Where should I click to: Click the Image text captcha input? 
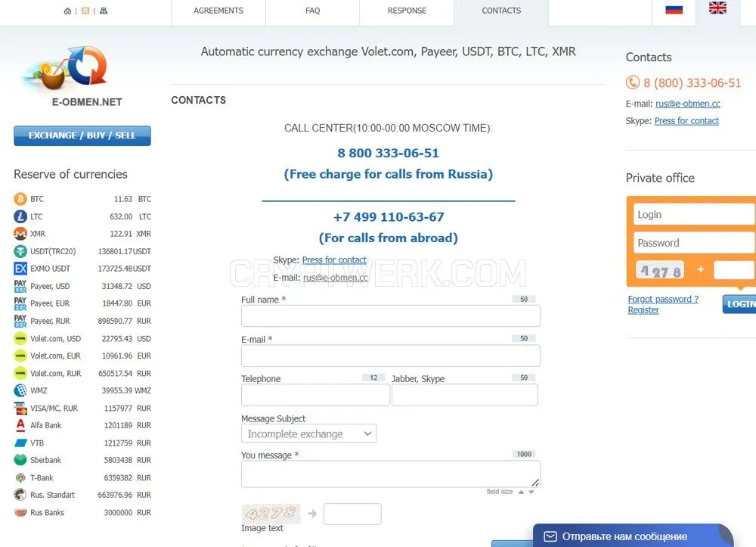(352, 514)
